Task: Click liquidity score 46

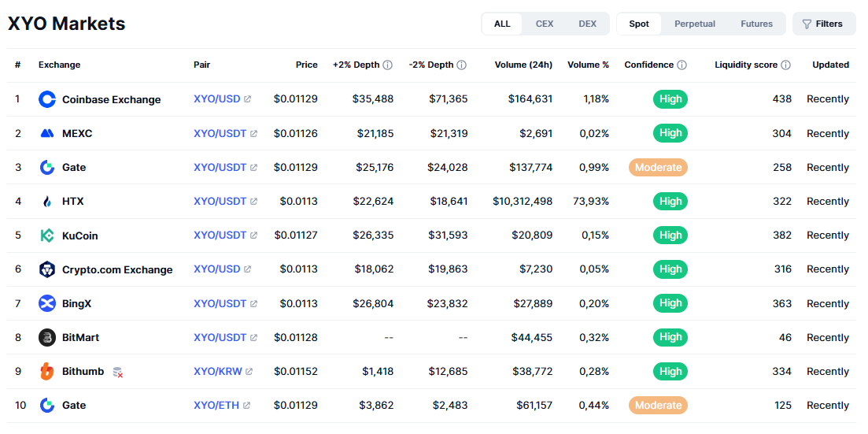Action: tap(785, 338)
